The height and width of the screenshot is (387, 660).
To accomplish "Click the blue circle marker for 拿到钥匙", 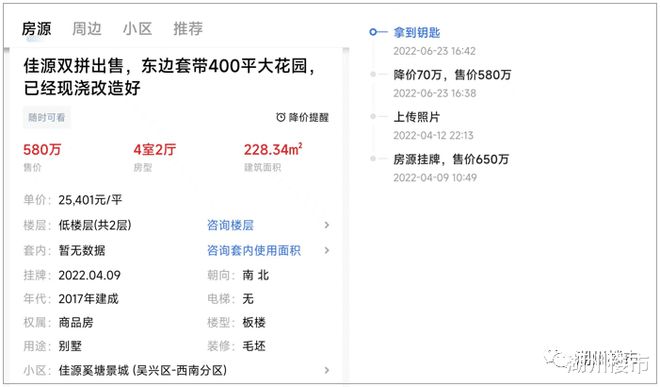I will click(373, 32).
